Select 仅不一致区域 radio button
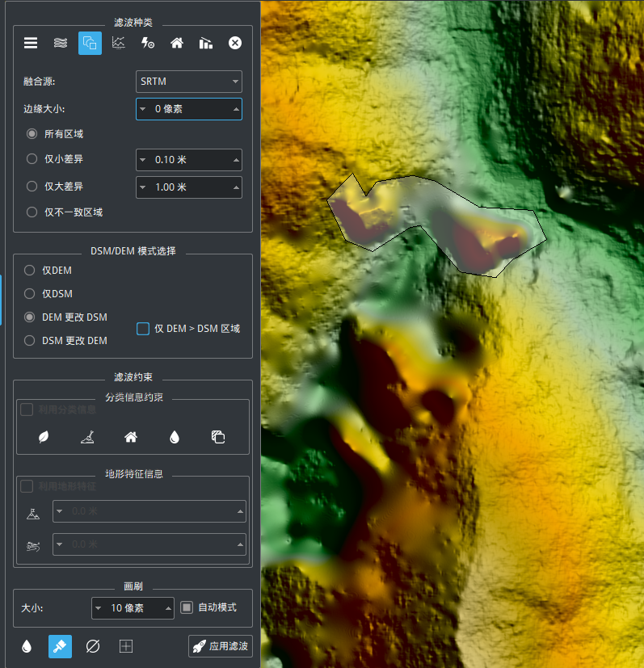 click(32, 212)
